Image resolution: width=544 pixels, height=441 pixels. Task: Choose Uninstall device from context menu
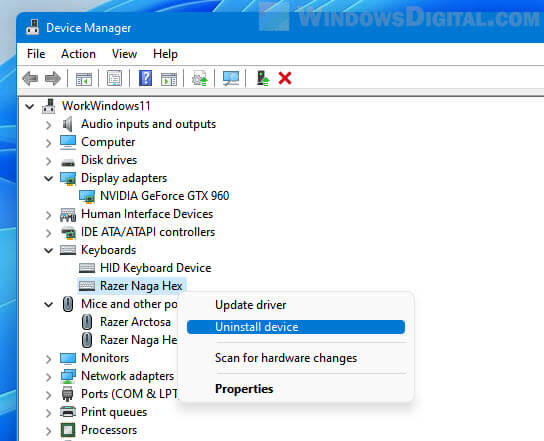pos(296,327)
